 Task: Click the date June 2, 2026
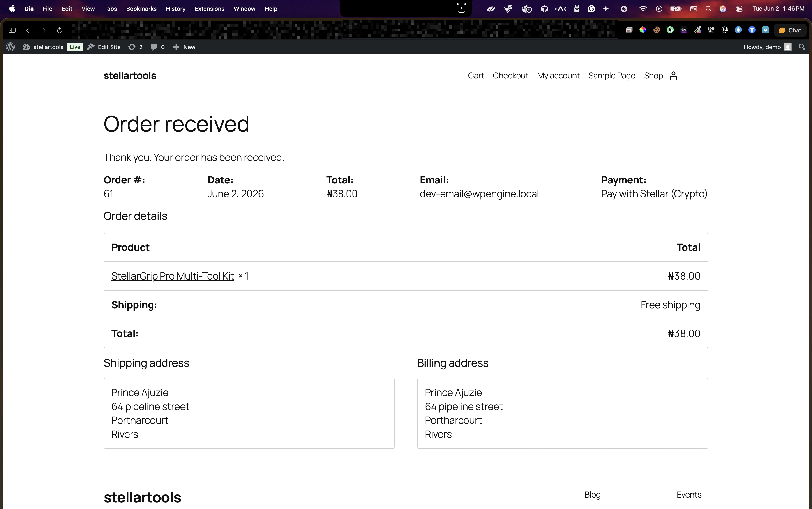click(x=235, y=194)
